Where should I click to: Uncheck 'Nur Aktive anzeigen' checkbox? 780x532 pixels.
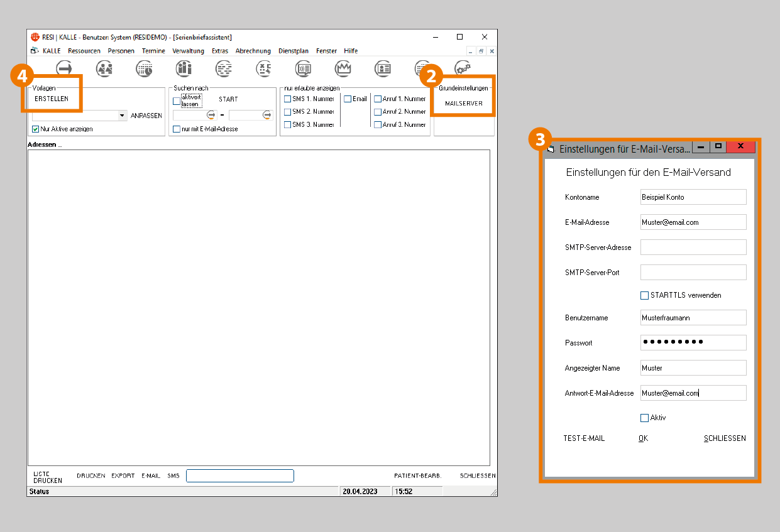[x=36, y=129]
